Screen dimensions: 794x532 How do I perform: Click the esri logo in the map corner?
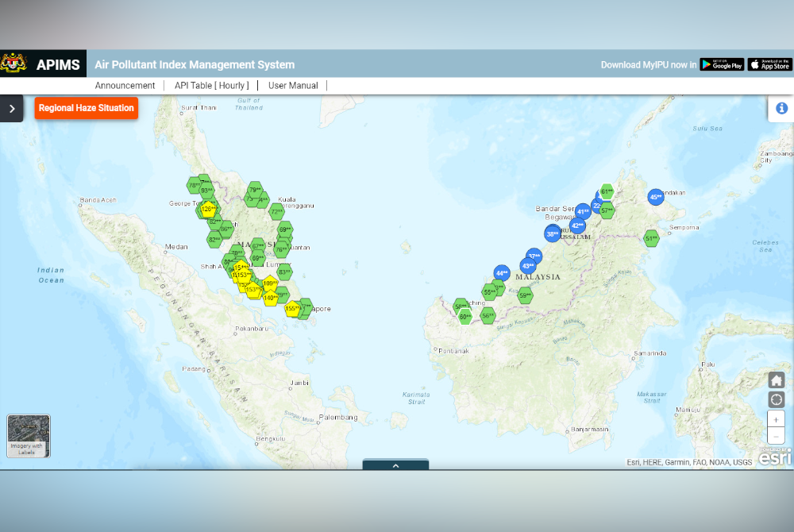tap(773, 457)
